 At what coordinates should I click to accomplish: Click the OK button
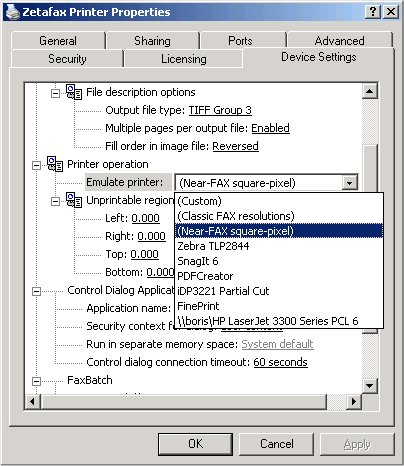195,444
